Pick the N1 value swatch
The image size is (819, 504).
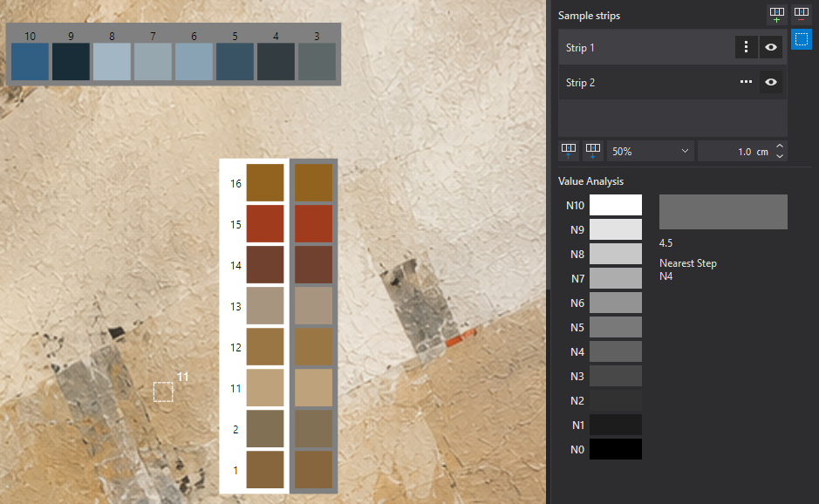tap(616, 425)
